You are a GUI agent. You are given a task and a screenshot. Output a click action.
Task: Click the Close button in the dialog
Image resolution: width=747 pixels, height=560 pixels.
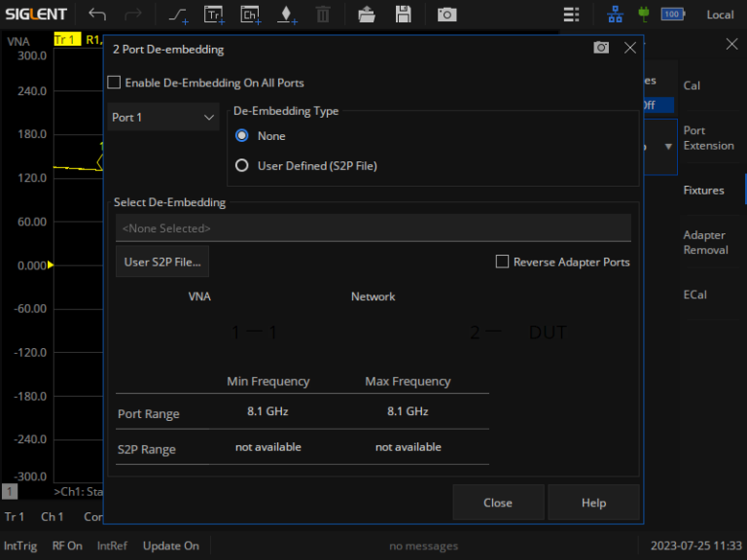[497, 503]
